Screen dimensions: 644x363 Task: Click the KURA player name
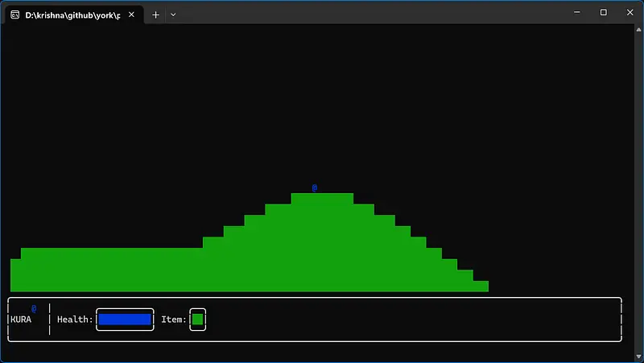pyautogui.click(x=21, y=320)
